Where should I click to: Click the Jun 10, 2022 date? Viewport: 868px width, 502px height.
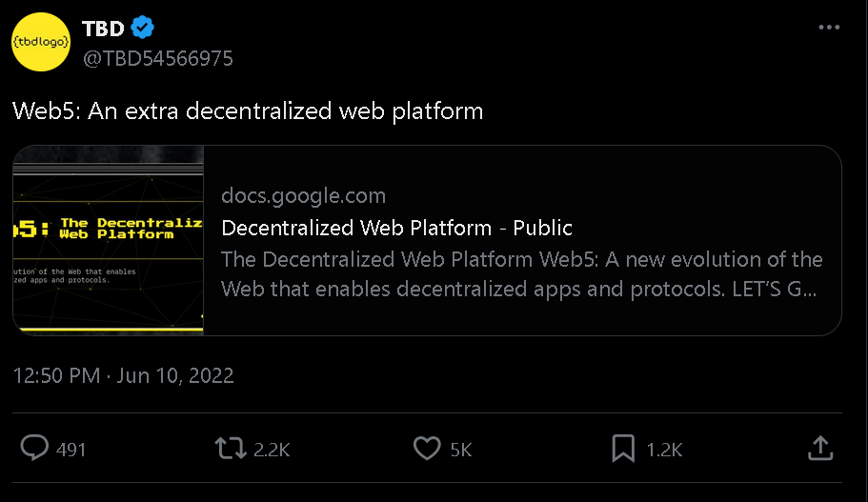tap(175, 375)
